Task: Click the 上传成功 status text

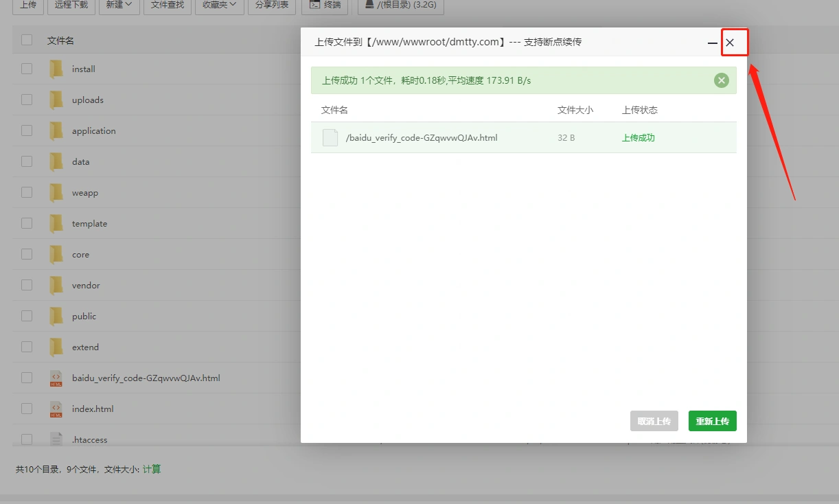Action: tap(639, 137)
